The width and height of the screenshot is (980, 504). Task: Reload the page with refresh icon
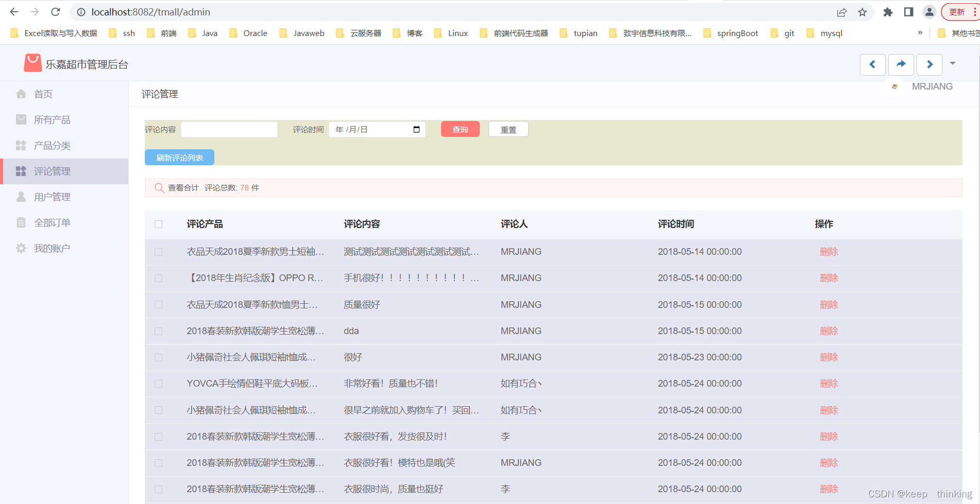pos(56,12)
